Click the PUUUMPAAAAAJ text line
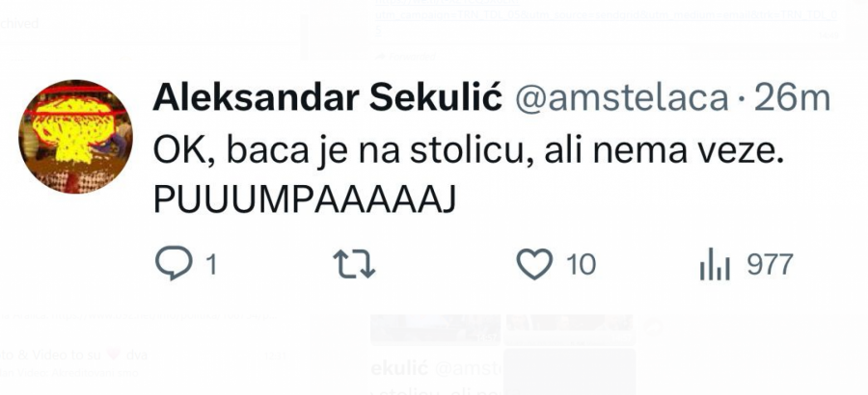Image resolution: width=868 pixels, height=395 pixels. pos(302,200)
